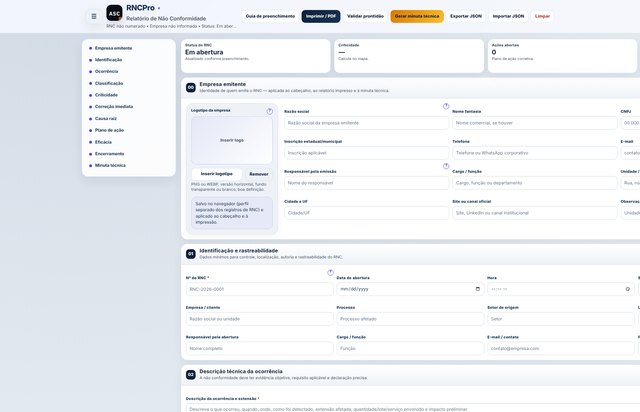Click help icon above Responsável pela emissão
The width and height of the screenshot is (640, 412).
pyautogui.click(x=446, y=166)
